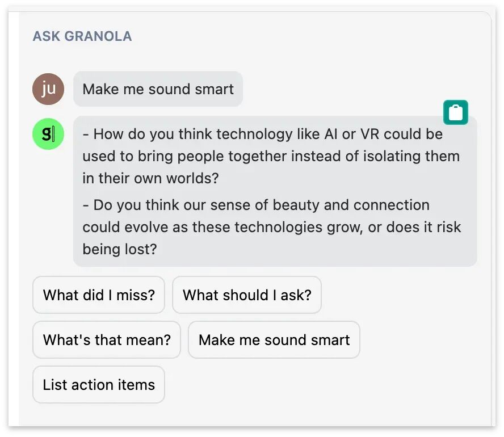This screenshot has width=504, height=437.
Task: Select the 'List action items' chip
Action: coord(99,385)
